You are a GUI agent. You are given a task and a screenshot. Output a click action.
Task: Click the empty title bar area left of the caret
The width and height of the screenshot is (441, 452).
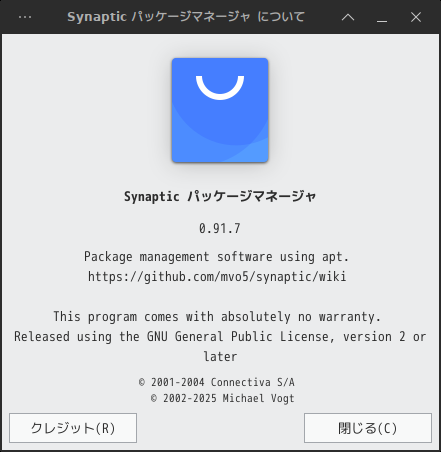[322, 17]
